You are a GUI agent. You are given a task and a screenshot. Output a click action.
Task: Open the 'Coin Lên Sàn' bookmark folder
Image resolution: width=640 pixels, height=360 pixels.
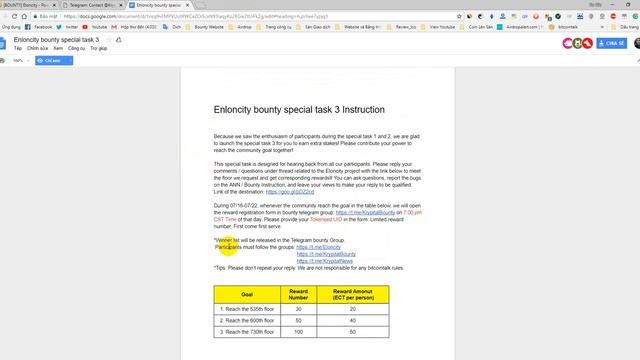pyautogui.click(x=476, y=27)
